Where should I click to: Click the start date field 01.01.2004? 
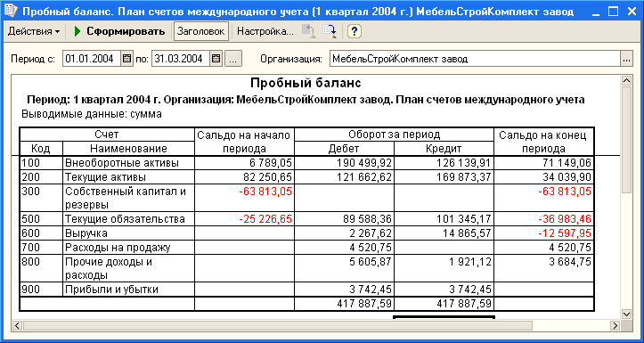click(92, 59)
